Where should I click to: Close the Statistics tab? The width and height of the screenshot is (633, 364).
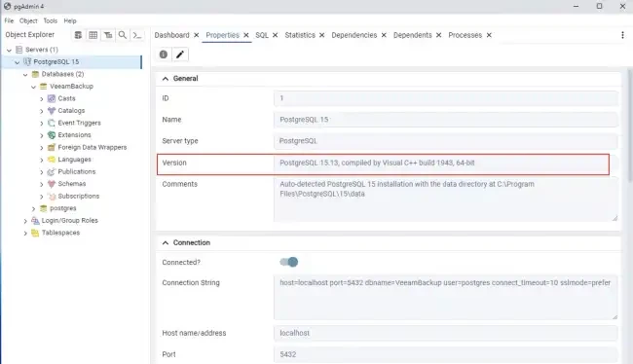(321, 35)
